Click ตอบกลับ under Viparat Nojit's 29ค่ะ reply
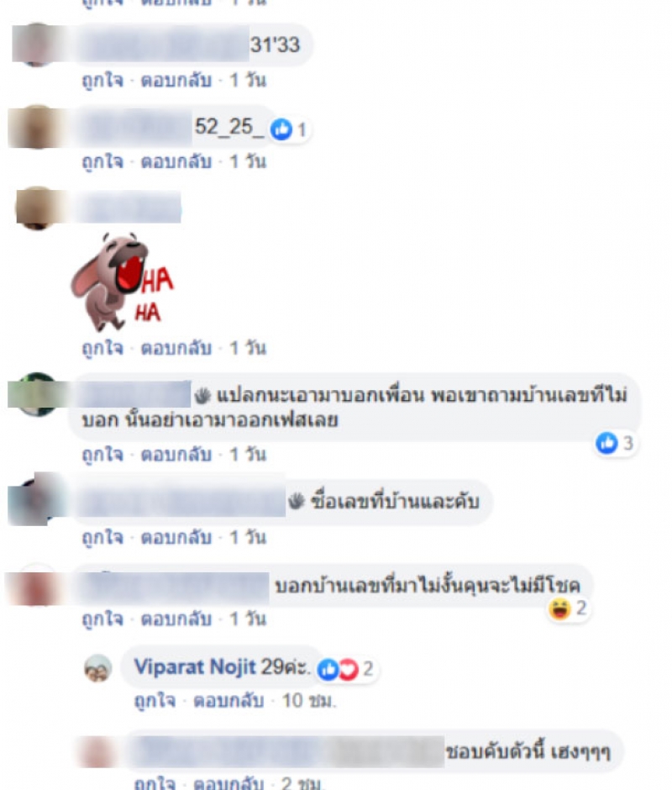Screen dimensions: 672x790 [228, 700]
